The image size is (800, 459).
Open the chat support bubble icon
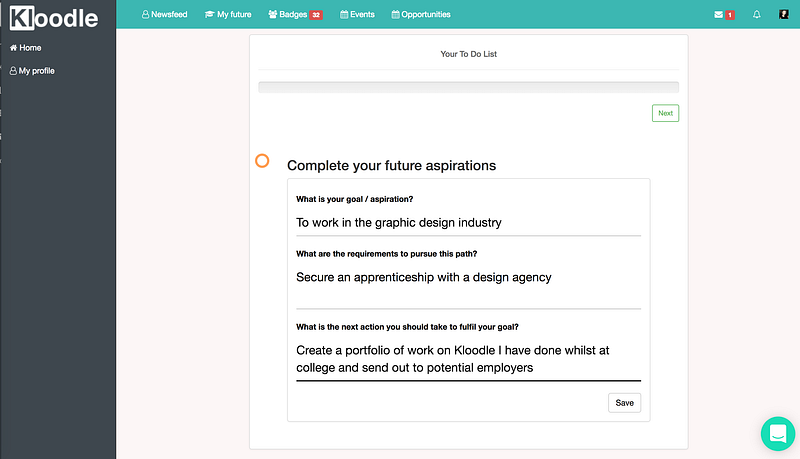[777, 434]
